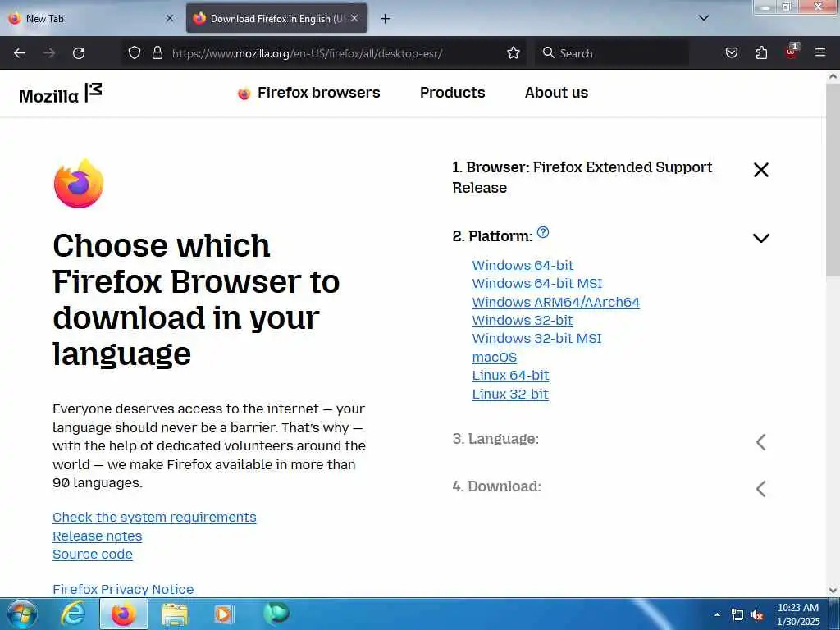
Task: Open a new tab with plus button
Action: 385,19
